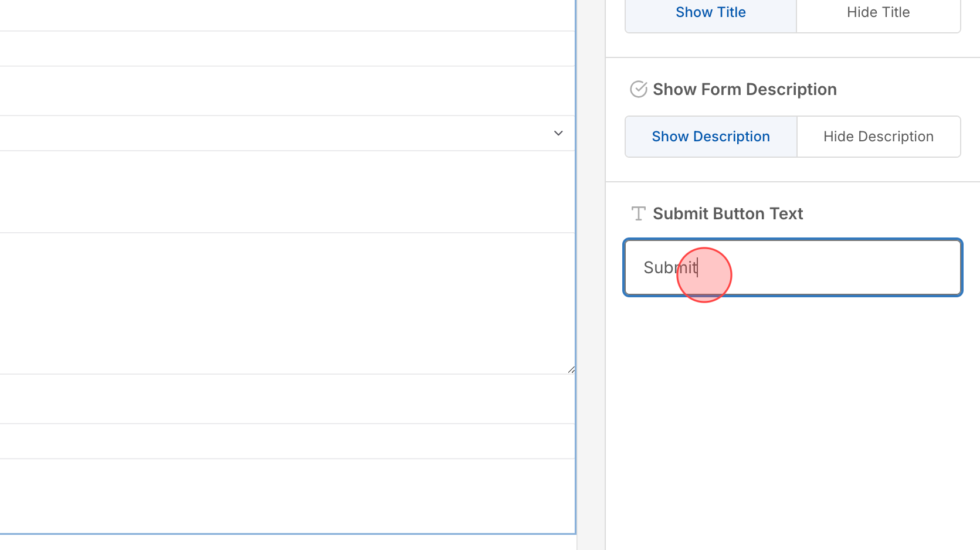The image size is (980, 550).
Task: Click the blue divider between form and settings panel
Action: click(577, 276)
